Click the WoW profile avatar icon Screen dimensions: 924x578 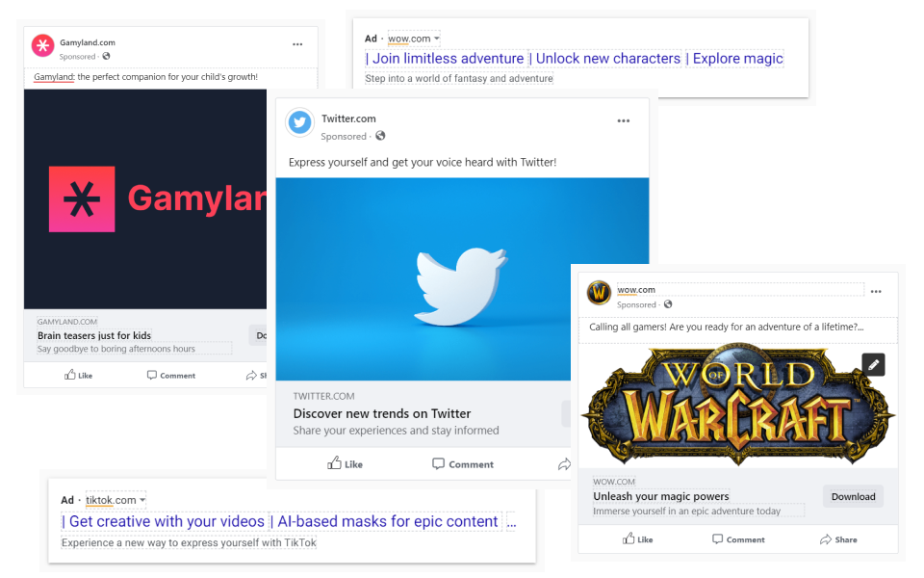pos(600,293)
